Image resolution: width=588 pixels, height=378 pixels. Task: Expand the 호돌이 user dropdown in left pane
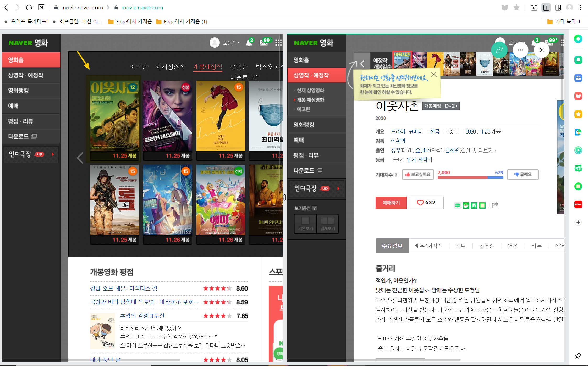[x=232, y=43]
